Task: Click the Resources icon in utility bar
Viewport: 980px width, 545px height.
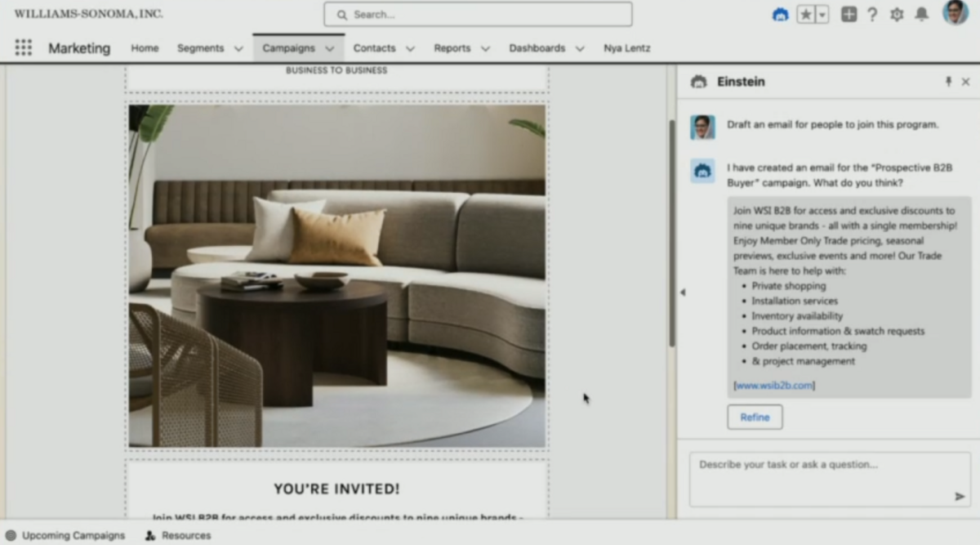Action: coord(150,535)
